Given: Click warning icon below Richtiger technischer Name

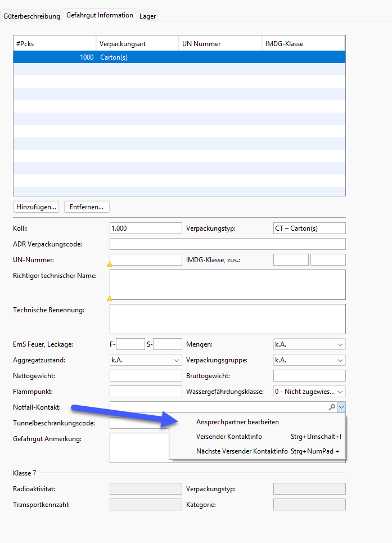Looking at the screenshot, I should 110,299.
